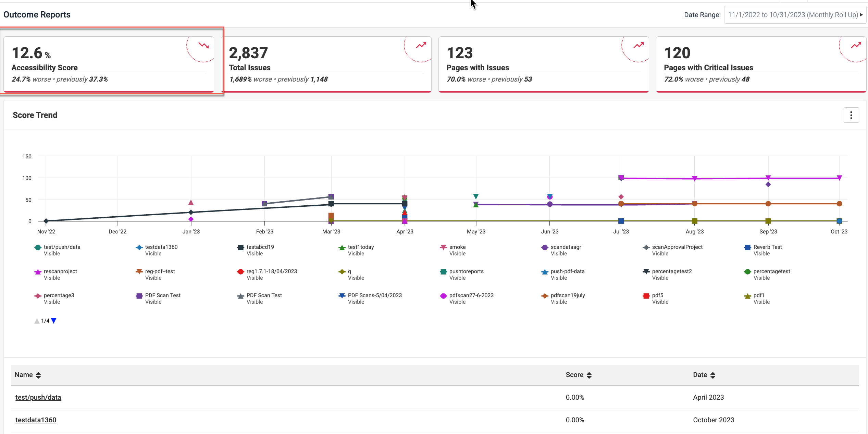Click the blue down arrow to show next legend page
Screen dimensions: 868x434
click(x=54, y=321)
